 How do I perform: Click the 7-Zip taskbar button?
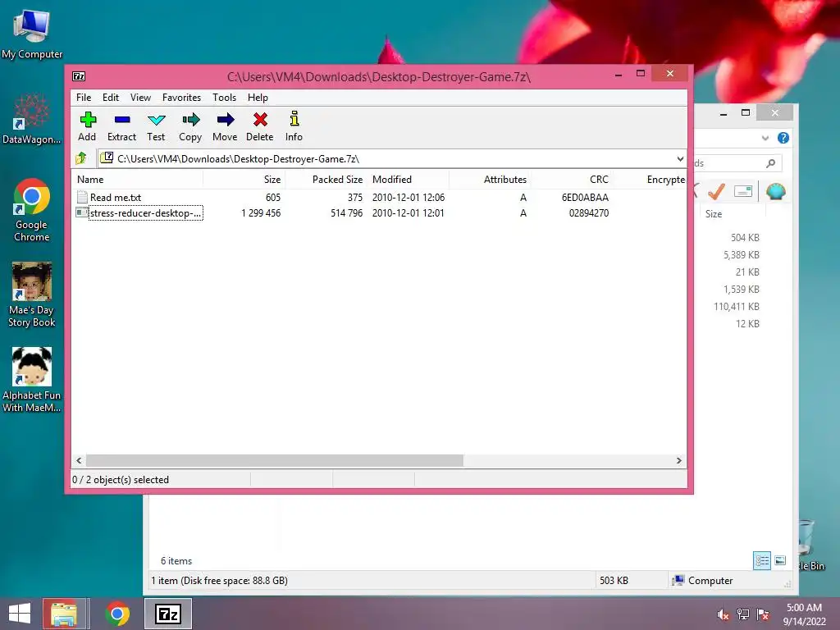pyautogui.click(x=167, y=614)
